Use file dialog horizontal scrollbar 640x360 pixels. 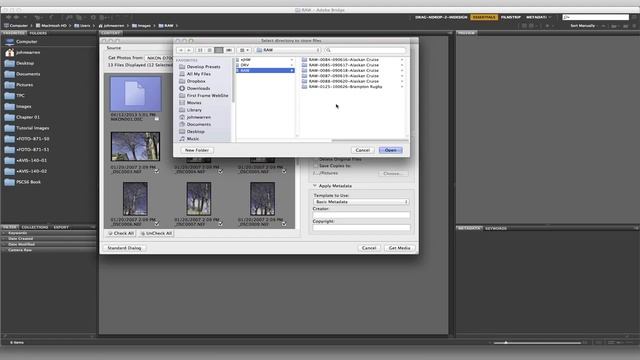click(x=369, y=140)
